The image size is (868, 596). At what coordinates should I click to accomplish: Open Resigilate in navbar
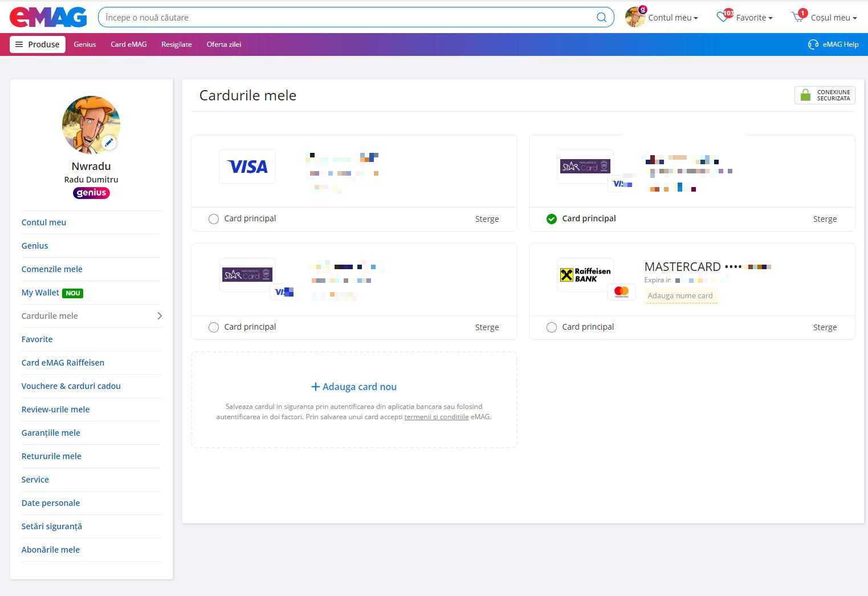click(x=177, y=44)
